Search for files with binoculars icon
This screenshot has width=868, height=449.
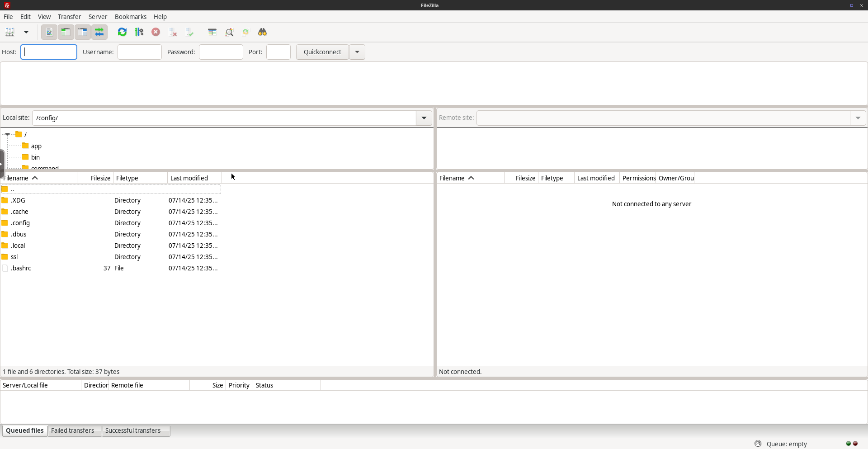tap(263, 32)
